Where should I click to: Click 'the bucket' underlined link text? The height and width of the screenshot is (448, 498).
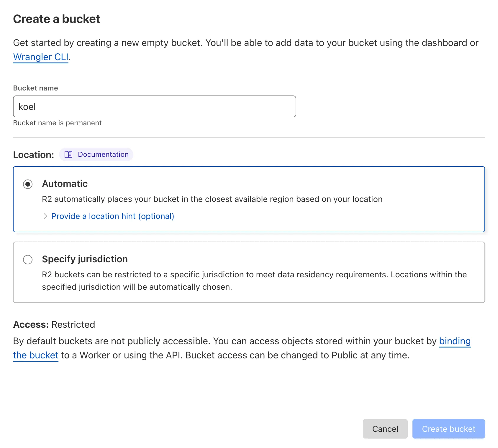36,355
